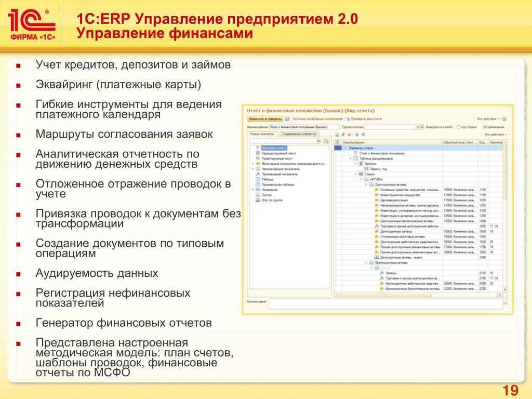
Task: Click 'Период, год' column dimension icon
Action: click(x=366, y=169)
